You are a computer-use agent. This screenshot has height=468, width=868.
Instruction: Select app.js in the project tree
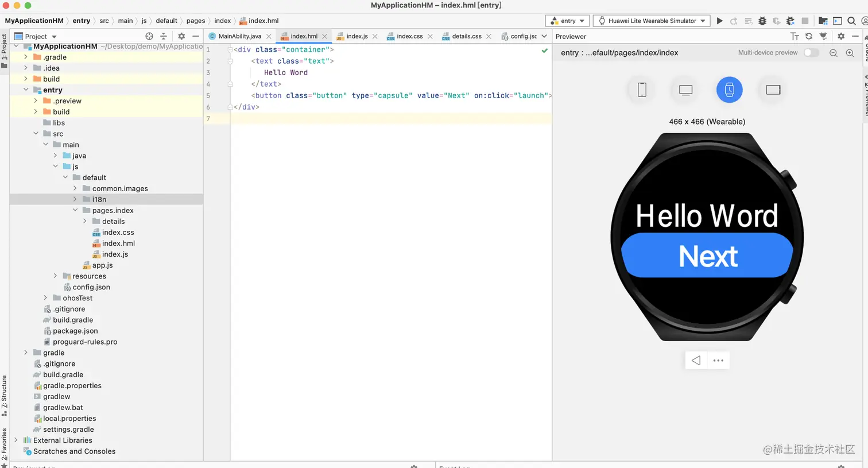[x=102, y=265]
